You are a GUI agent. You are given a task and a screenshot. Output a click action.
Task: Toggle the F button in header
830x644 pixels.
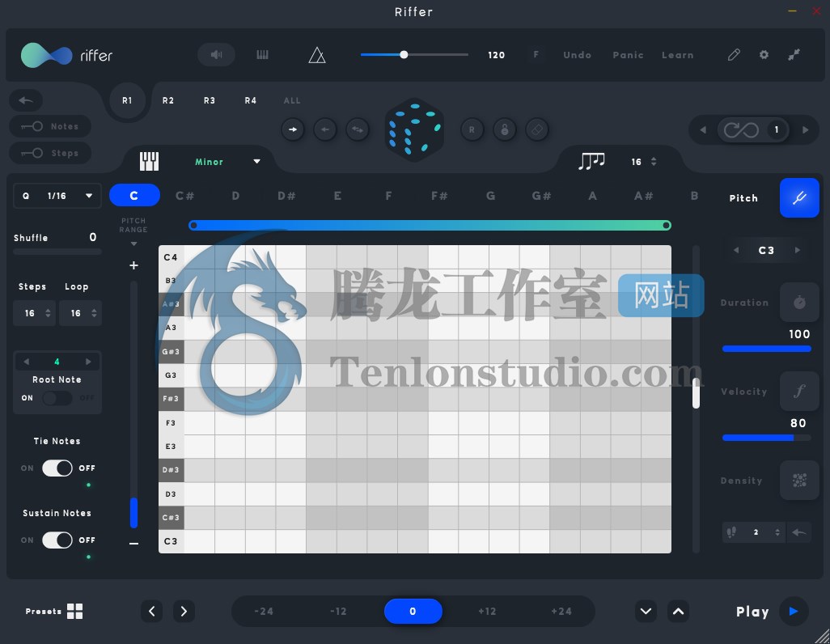point(536,54)
